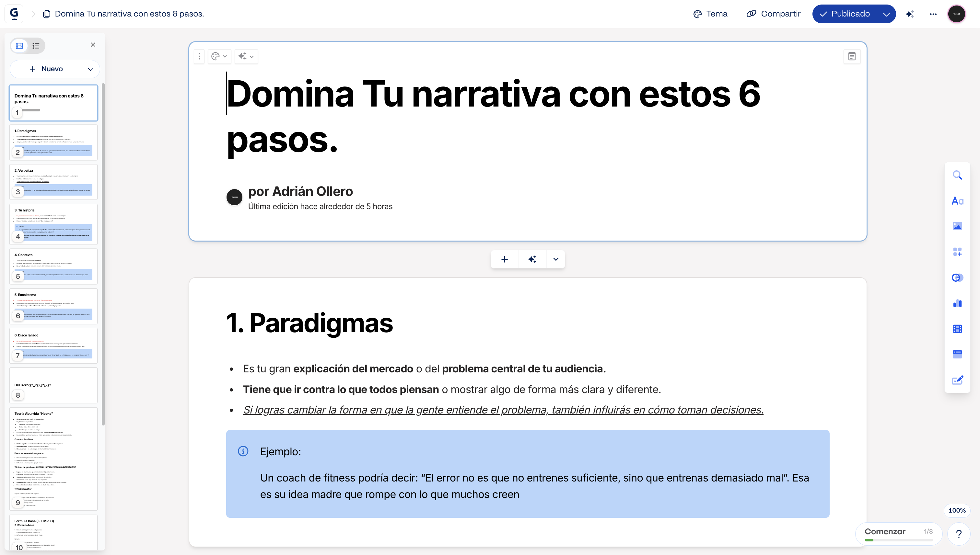Open search from the right sidebar
The width and height of the screenshot is (980, 555).
click(957, 176)
